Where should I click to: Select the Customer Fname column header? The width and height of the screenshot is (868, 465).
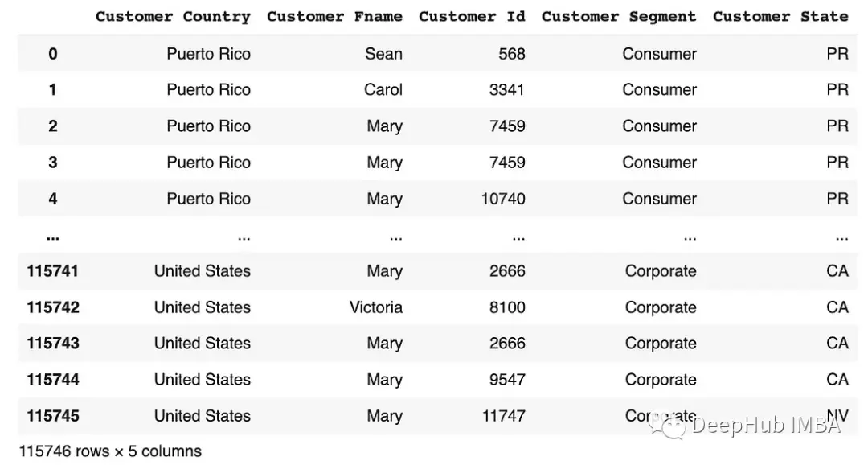(334, 16)
